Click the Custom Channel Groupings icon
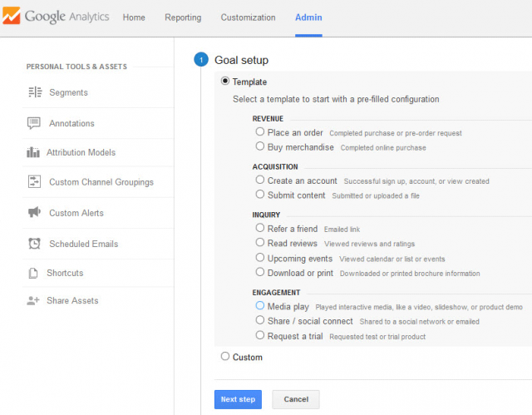This screenshot has width=532, height=415. pyautogui.click(x=34, y=181)
